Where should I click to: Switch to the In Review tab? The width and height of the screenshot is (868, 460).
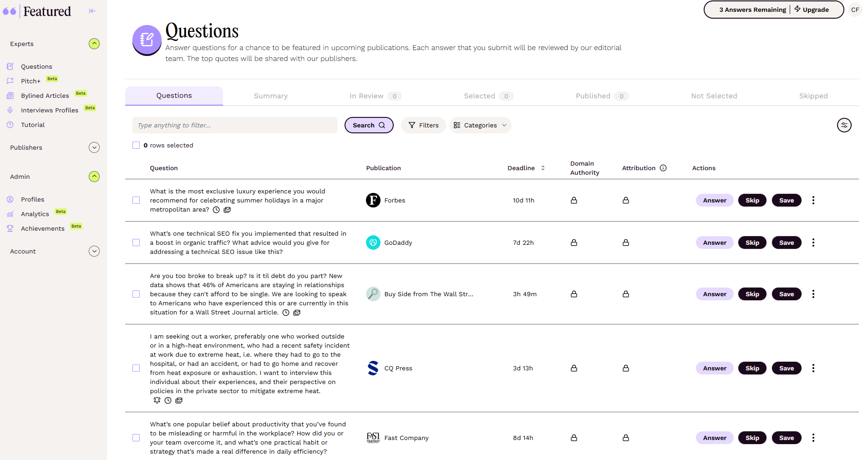tap(375, 96)
